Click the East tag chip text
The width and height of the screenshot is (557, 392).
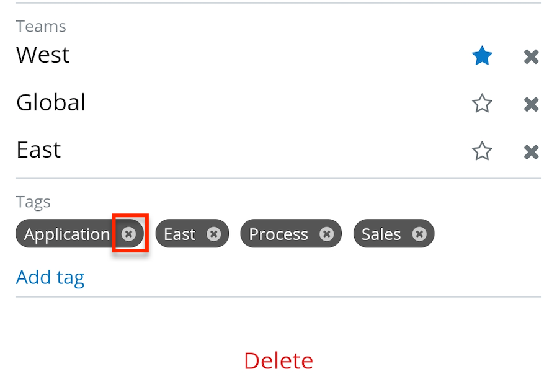[x=180, y=234]
